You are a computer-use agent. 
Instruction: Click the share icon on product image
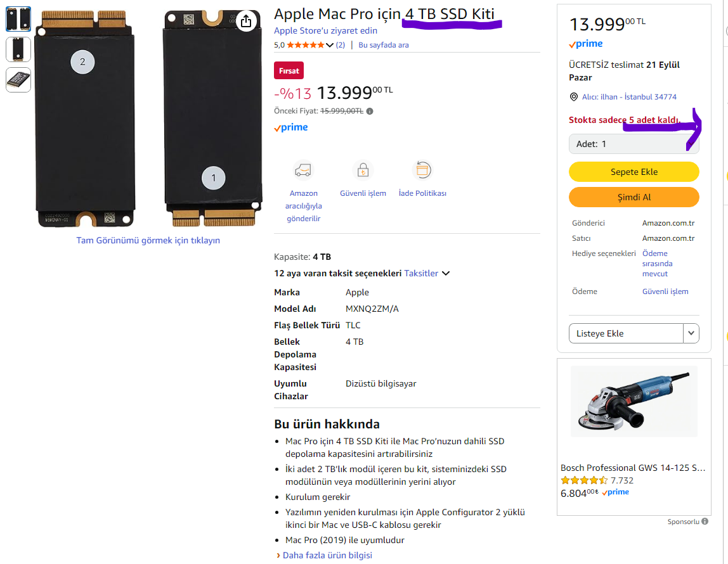(246, 22)
